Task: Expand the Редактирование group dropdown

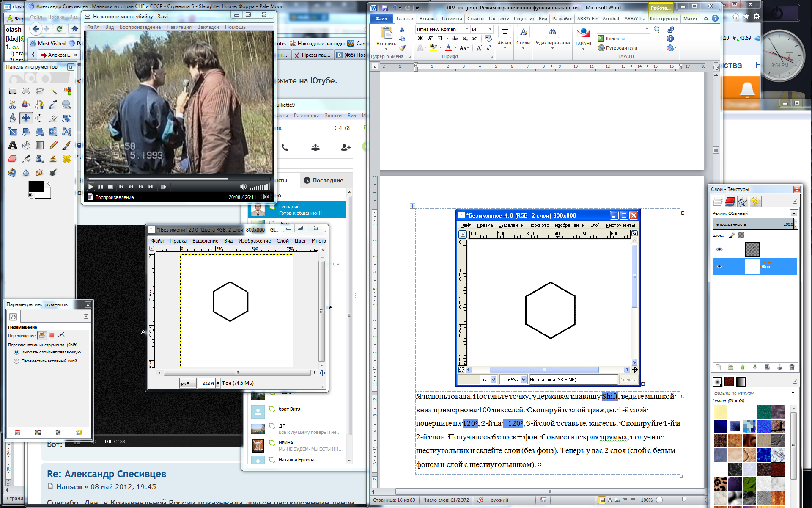Action: tap(552, 38)
